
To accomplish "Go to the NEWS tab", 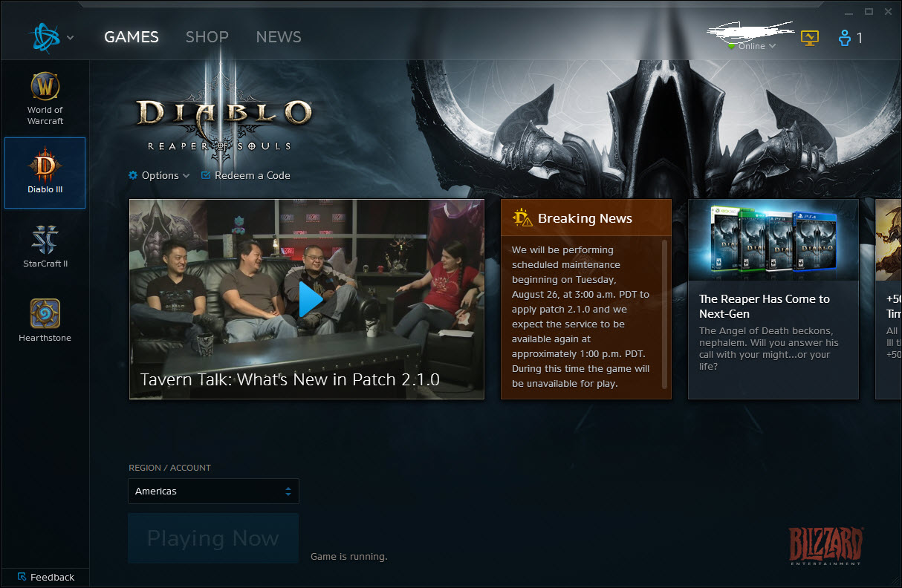I will click(279, 37).
